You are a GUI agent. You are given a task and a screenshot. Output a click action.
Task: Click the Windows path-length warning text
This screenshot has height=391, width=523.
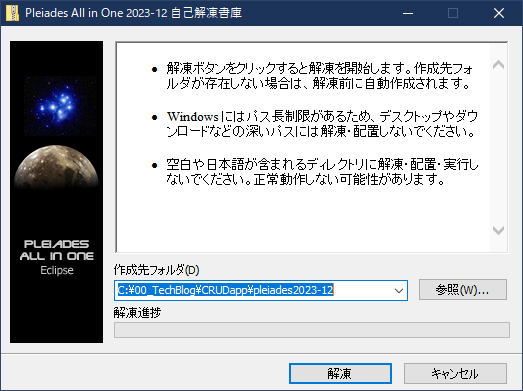pyautogui.click(x=322, y=124)
